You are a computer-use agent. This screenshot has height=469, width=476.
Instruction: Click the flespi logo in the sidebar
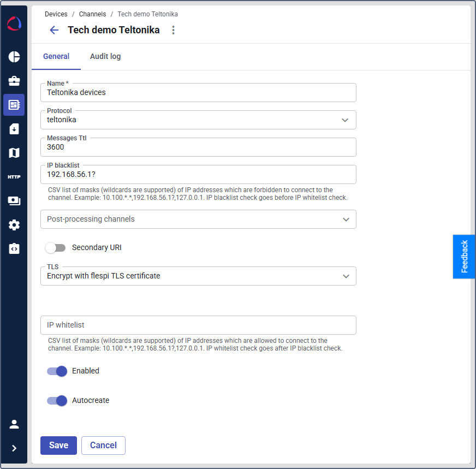click(14, 23)
